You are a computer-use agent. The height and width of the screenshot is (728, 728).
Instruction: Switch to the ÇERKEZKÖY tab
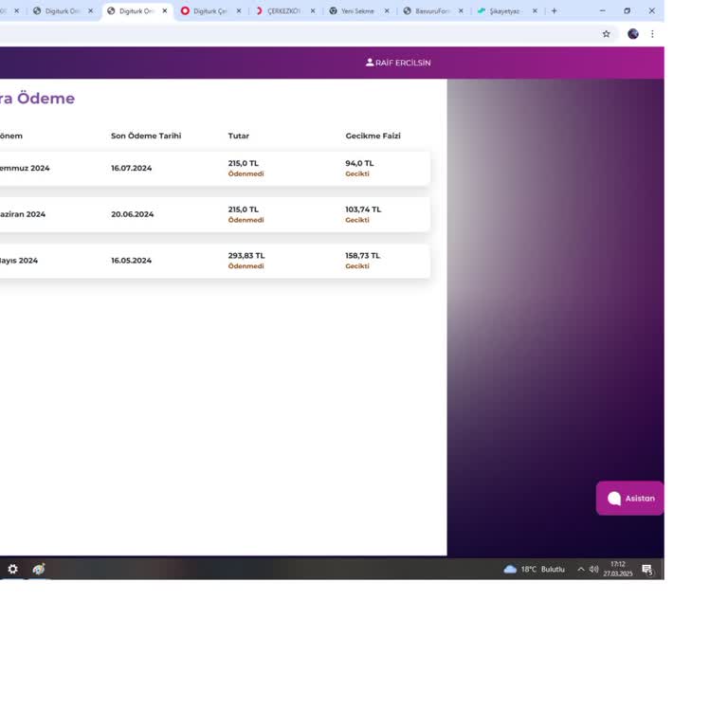tap(283, 11)
